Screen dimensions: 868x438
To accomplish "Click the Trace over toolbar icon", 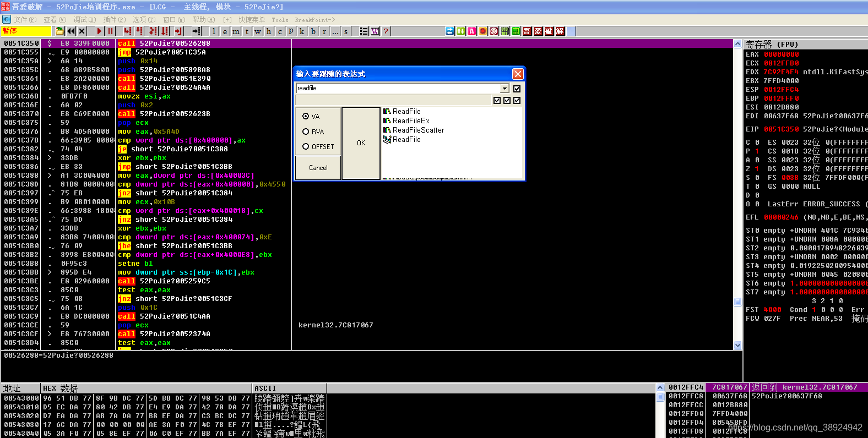I will pyautogui.click(x=165, y=31).
